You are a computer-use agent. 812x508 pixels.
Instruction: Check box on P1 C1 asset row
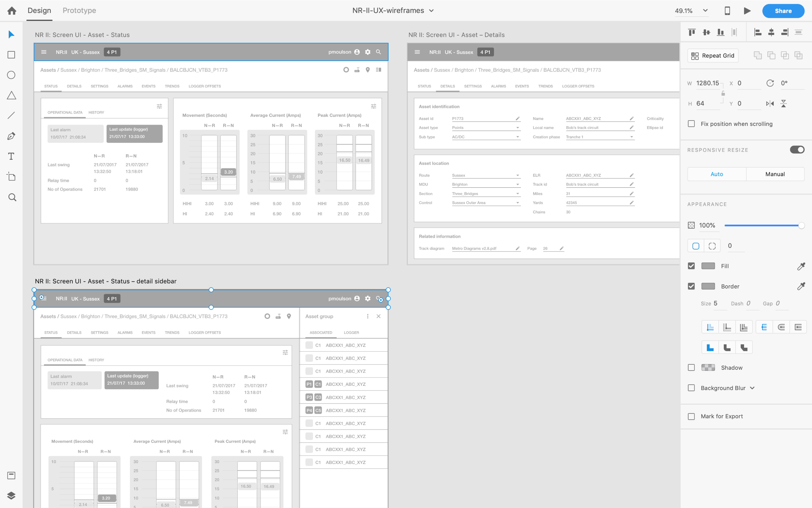pos(309,384)
